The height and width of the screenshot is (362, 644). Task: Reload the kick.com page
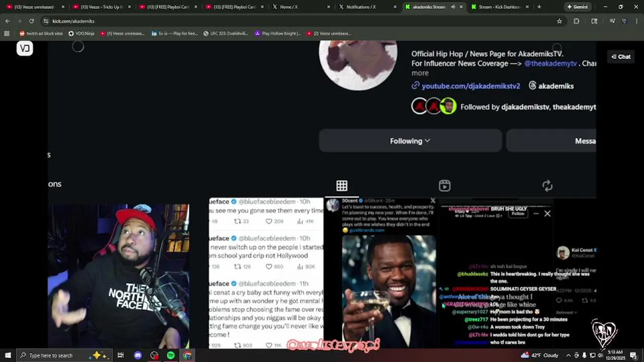31,21
